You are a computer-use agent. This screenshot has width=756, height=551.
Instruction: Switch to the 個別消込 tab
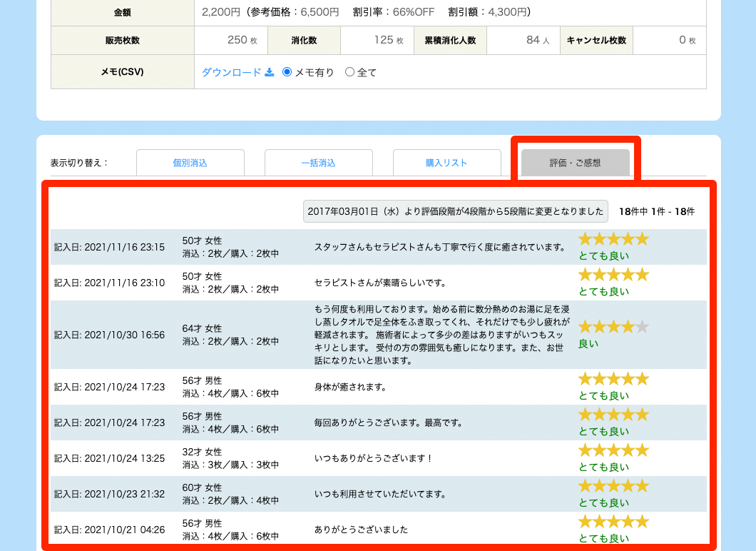pyautogui.click(x=190, y=163)
